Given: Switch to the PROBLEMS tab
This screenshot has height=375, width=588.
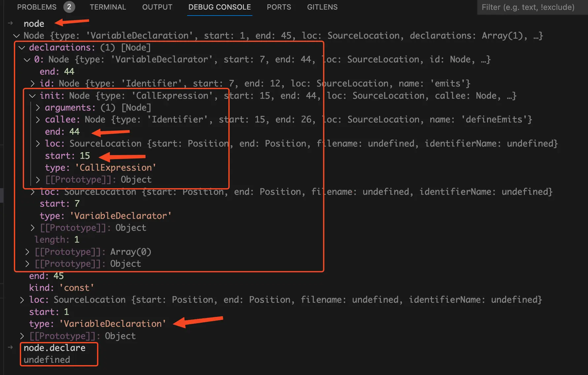Looking at the screenshot, I should coord(37,7).
